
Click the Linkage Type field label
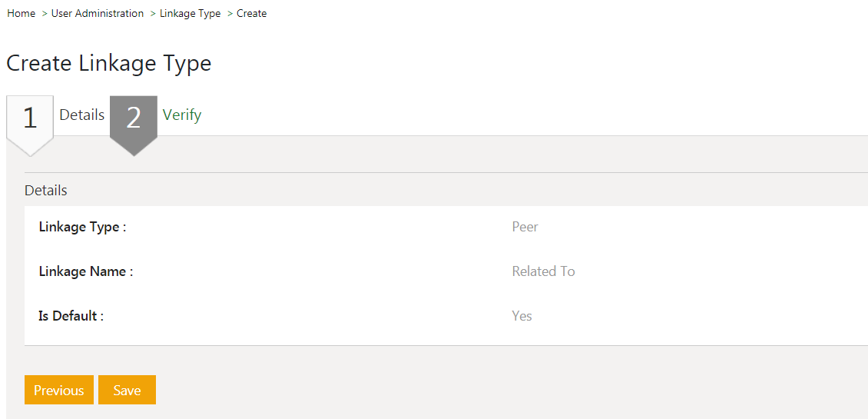coord(82,228)
